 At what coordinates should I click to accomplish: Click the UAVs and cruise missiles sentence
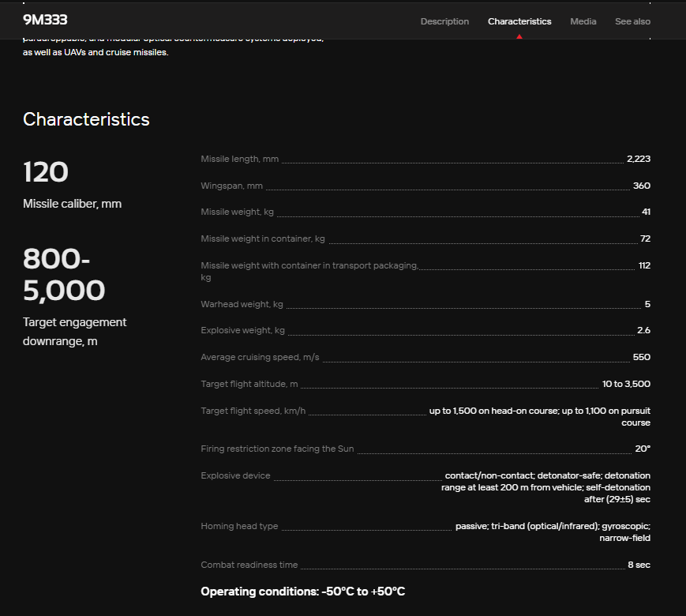tap(96, 53)
